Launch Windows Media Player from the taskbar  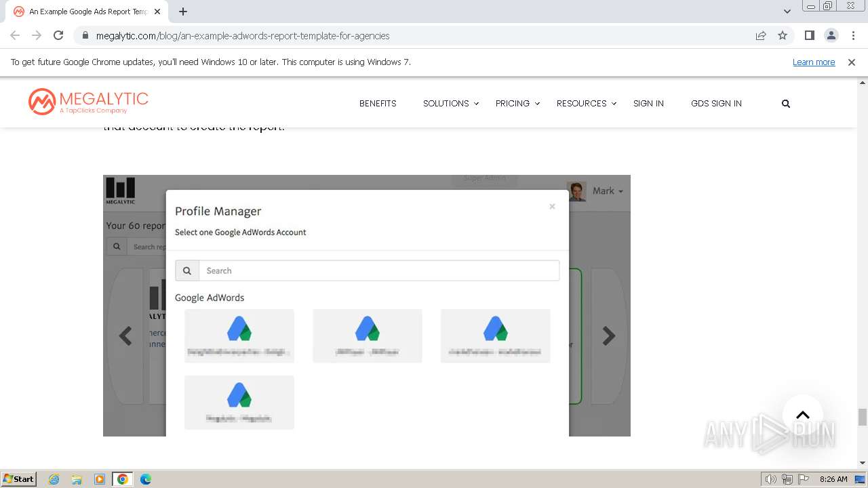[100, 479]
